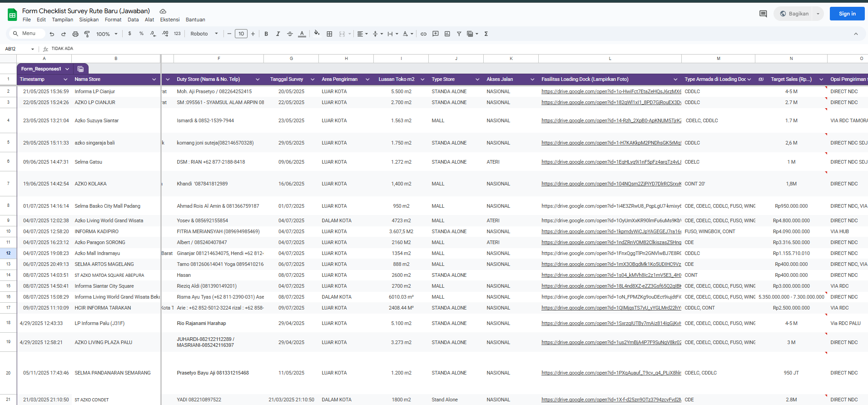The height and width of the screenshot is (405, 868).
Task: Click the print icon in toolbar
Action: coord(75,34)
